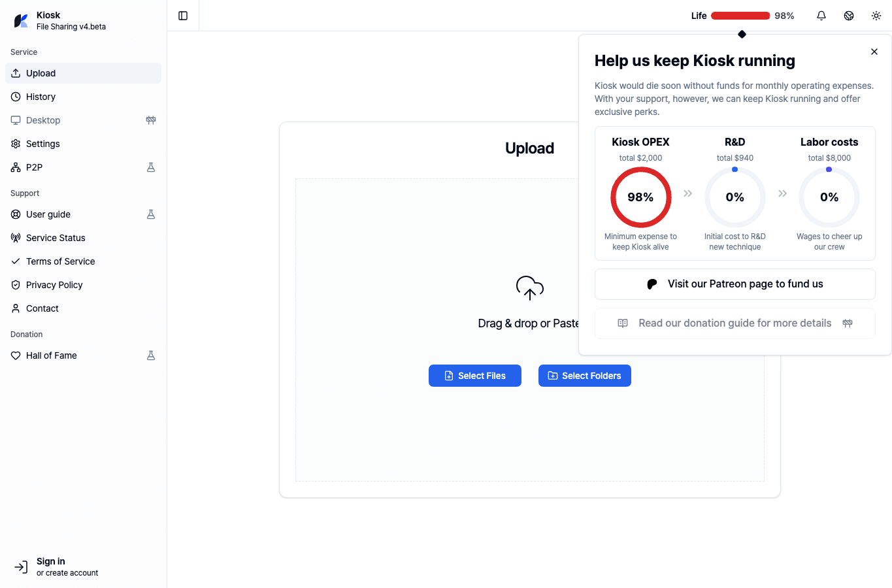
Task: Open User guide in the sidebar
Action: click(x=83, y=214)
